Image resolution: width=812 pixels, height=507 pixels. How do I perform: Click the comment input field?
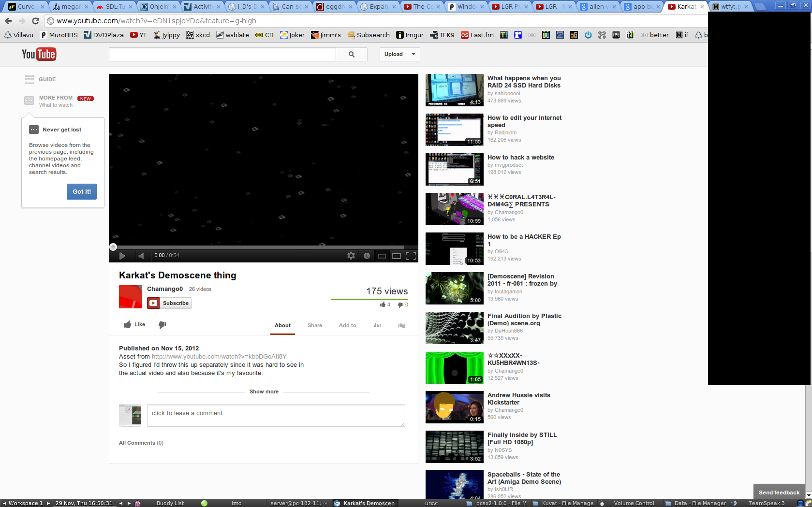[x=276, y=416]
